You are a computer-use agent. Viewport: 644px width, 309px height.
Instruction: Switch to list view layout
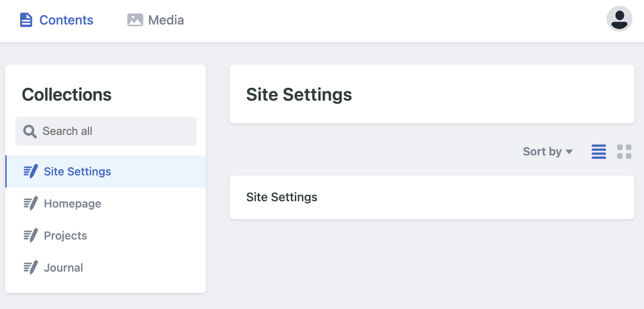[x=599, y=151]
